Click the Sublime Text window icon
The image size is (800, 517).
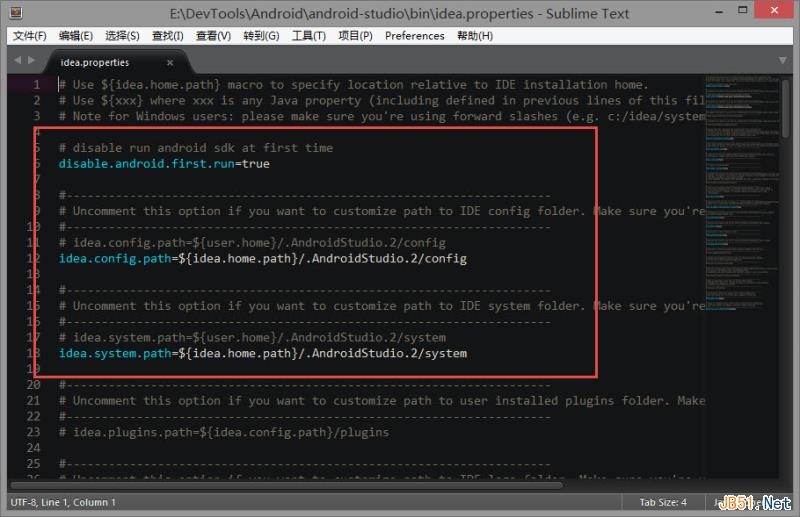pyautogui.click(x=16, y=12)
